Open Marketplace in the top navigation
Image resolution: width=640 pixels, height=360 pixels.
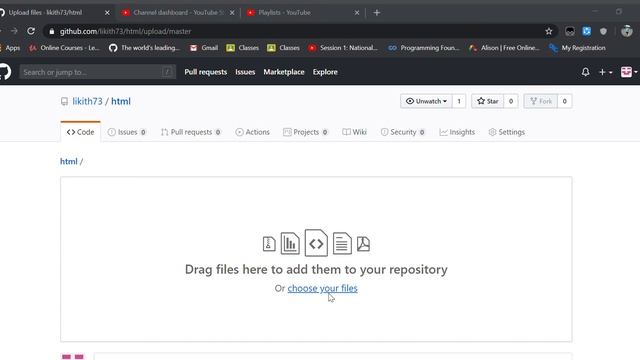click(x=284, y=72)
